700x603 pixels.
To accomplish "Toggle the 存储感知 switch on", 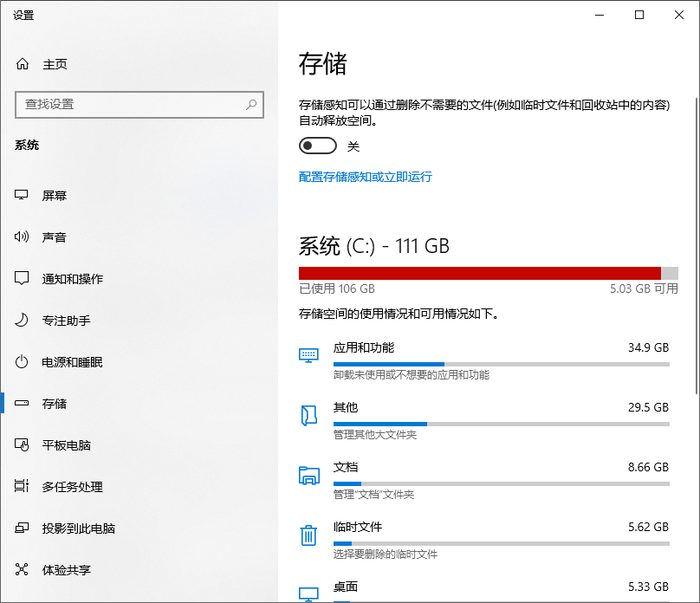I will pyautogui.click(x=317, y=146).
